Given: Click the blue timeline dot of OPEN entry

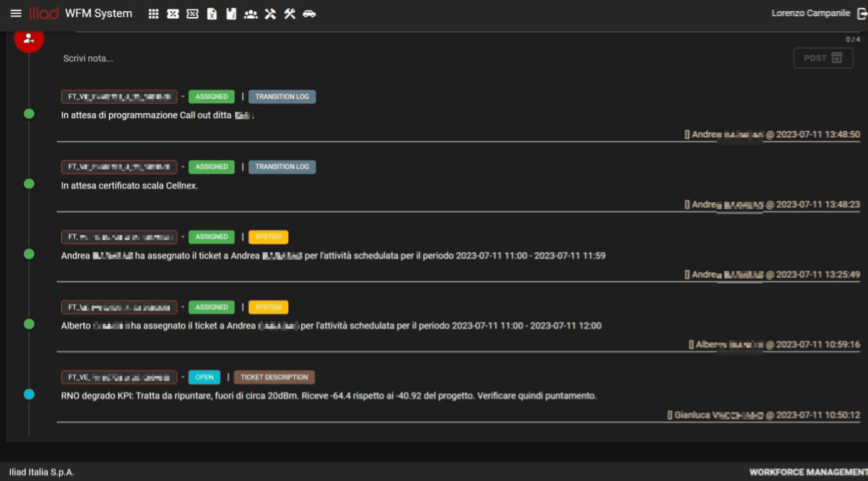Looking at the screenshot, I should tap(29, 394).
